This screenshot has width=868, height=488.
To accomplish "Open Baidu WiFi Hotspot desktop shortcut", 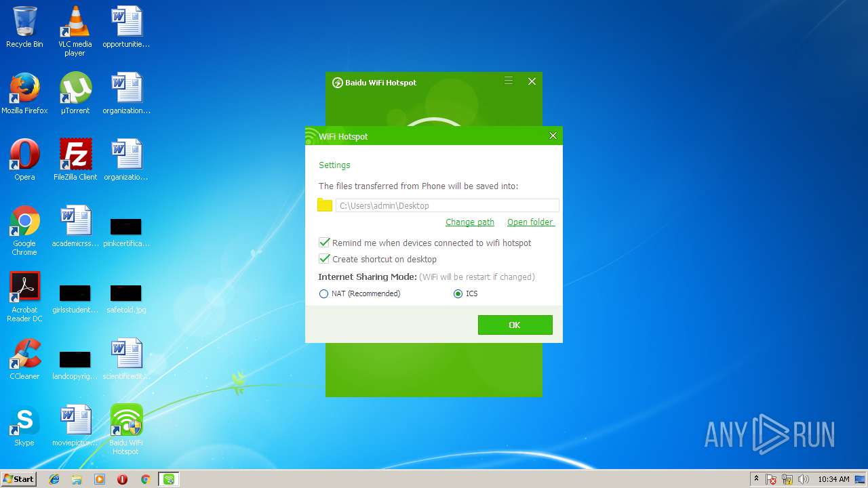I will point(126,430).
